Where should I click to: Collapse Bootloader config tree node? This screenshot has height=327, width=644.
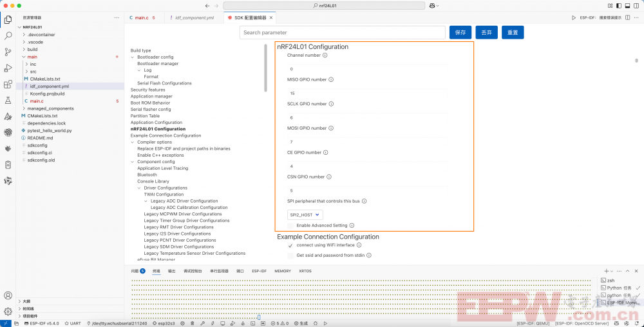(133, 57)
